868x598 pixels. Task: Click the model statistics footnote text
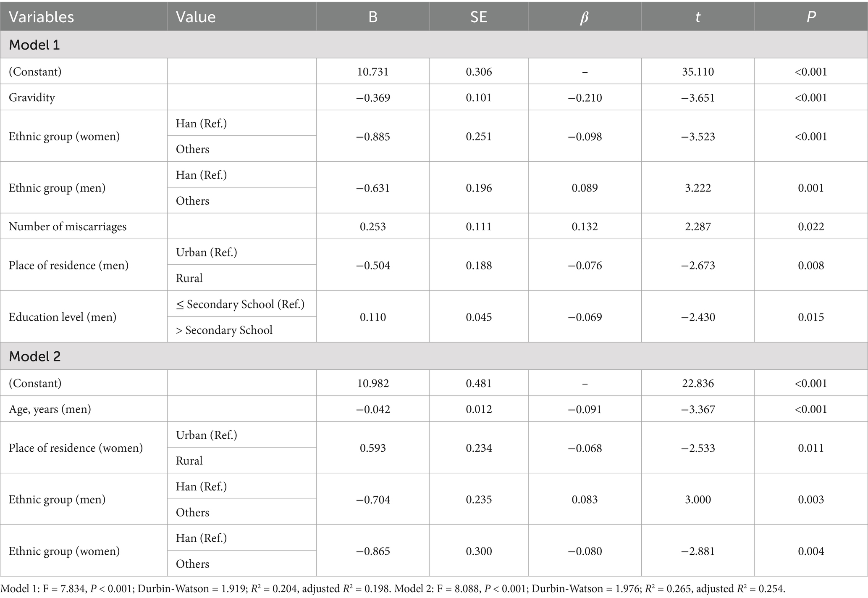click(x=393, y=588)
